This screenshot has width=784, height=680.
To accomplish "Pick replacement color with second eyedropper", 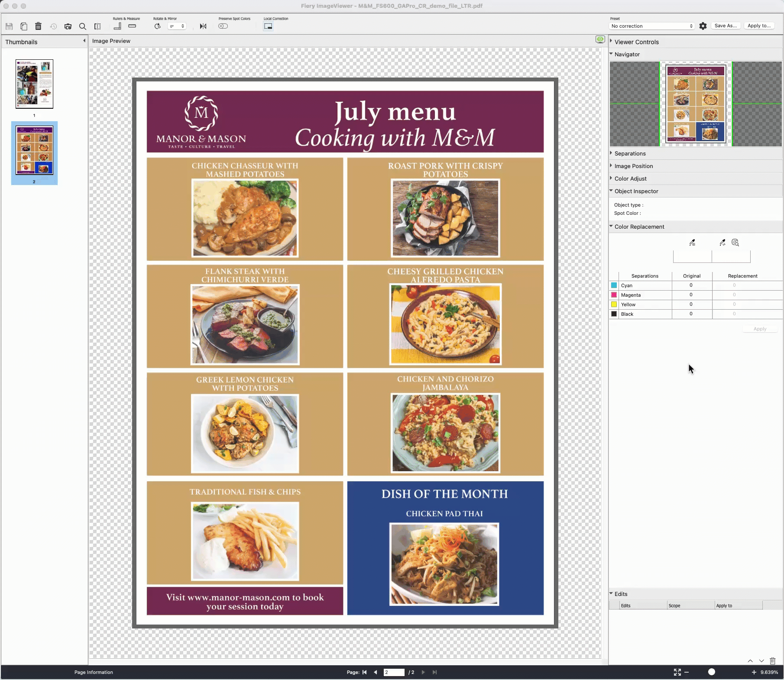I will pos(722,243).
